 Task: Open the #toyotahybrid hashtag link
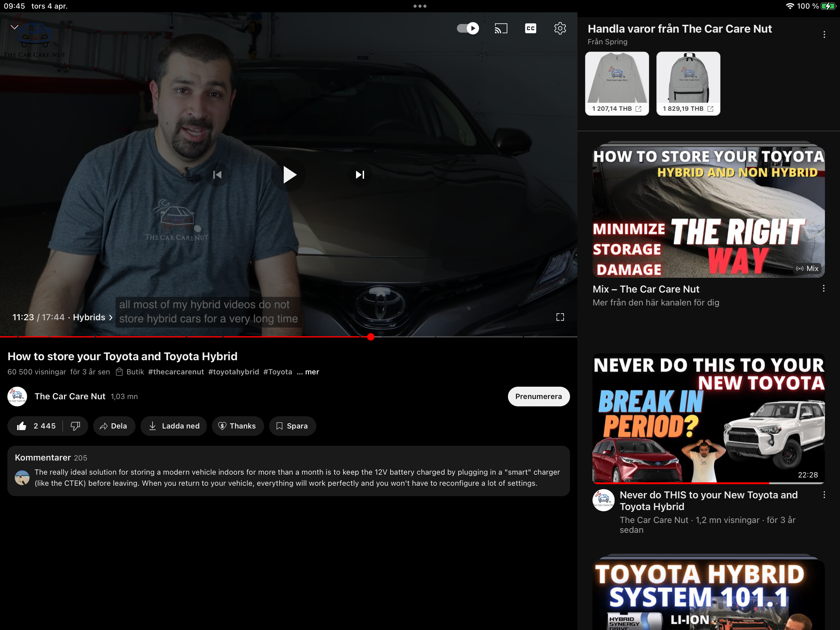click(x=233, y=372)
